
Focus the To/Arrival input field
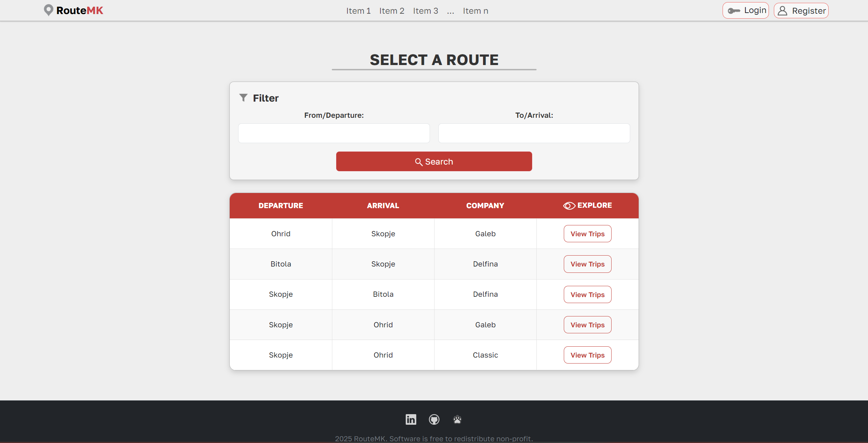(x=534, y=133)
